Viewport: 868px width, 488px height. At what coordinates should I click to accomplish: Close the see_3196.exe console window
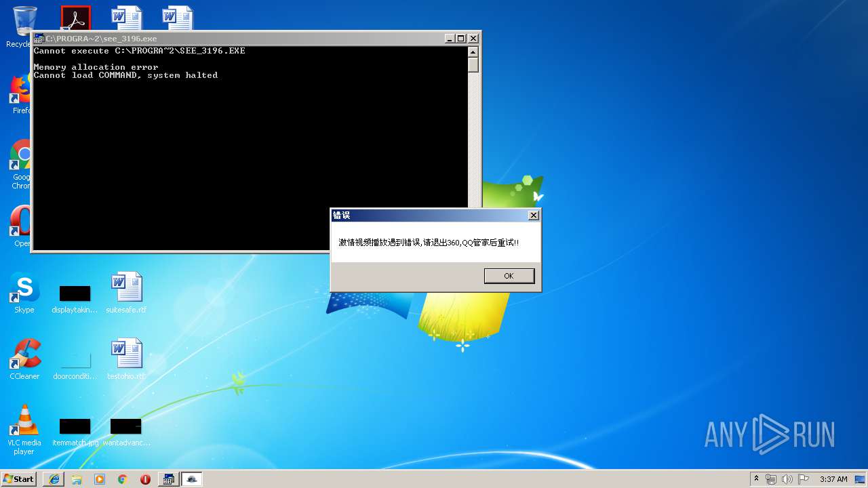tap(473, 39)
